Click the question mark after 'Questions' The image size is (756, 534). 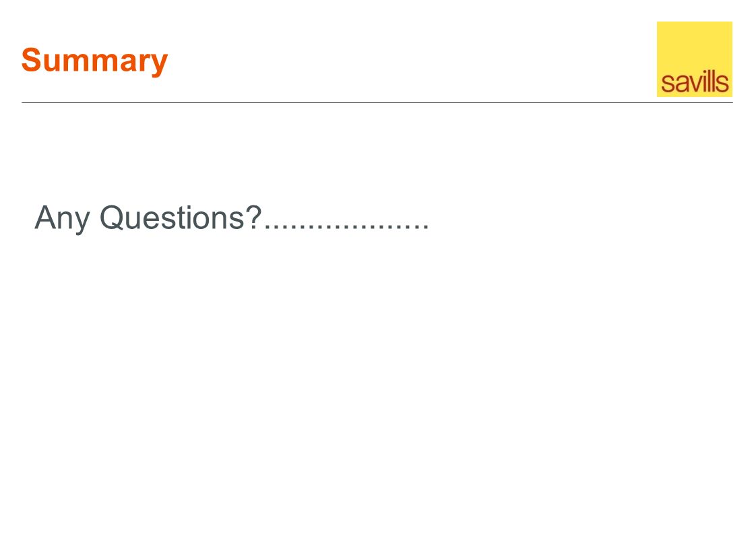(254, 216)
